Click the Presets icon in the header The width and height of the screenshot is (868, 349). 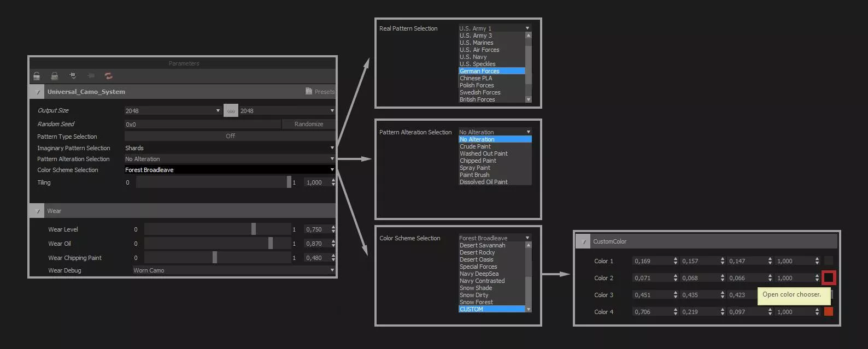coord(309,92)
